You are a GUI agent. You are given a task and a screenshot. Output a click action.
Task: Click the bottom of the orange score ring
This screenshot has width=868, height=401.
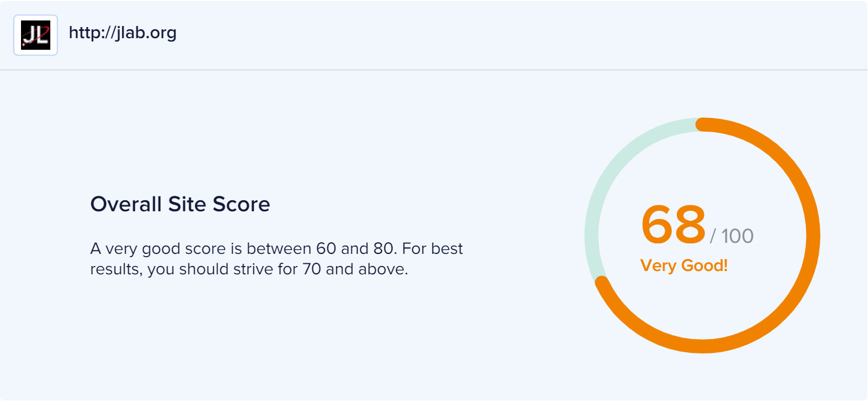pyautogui.click(x=703, y=346)
